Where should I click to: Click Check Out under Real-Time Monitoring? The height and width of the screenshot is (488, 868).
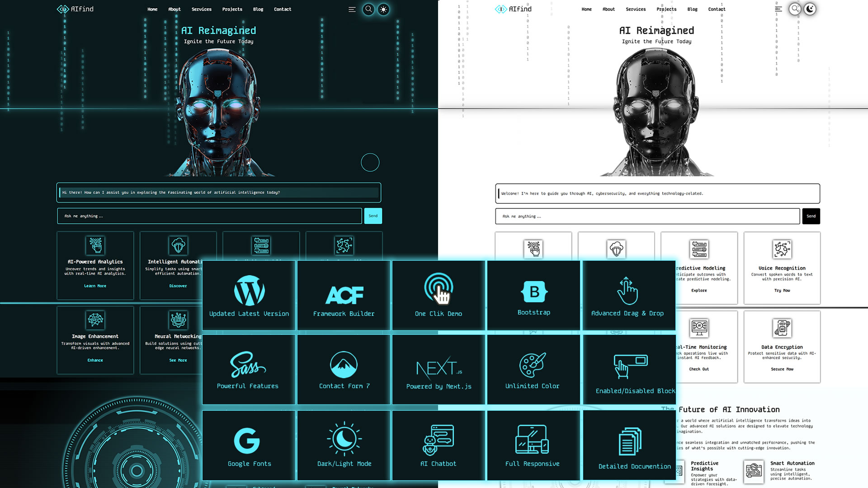(x=699, y=369)
